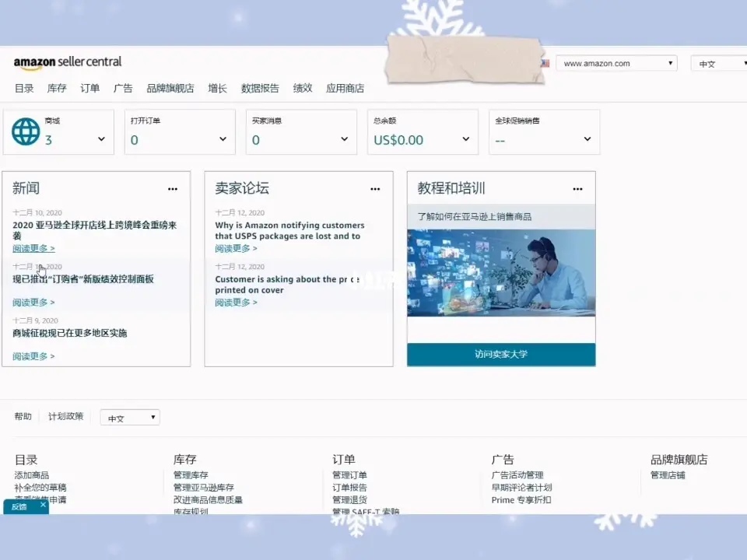Open the ellipsis menu on 新闻 panel

[173, 188]
